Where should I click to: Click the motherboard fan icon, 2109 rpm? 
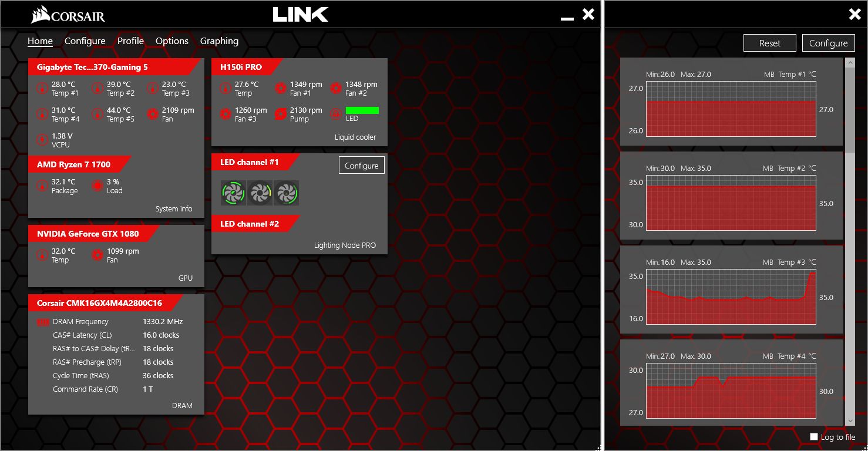point(153,115)
